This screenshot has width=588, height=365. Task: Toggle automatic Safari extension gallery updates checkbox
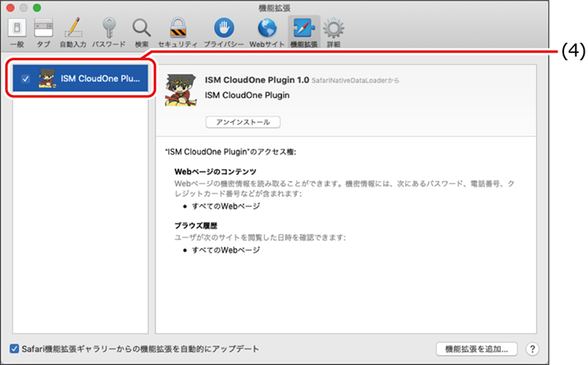14,348
